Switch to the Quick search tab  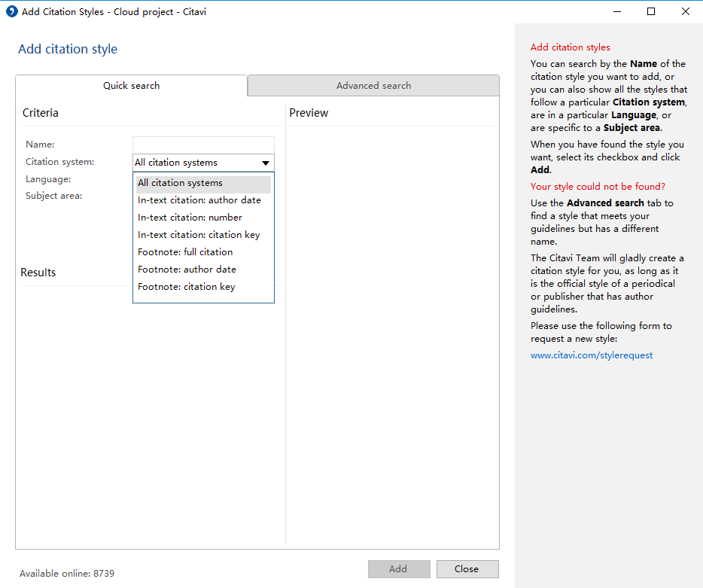tap(132, 86)
